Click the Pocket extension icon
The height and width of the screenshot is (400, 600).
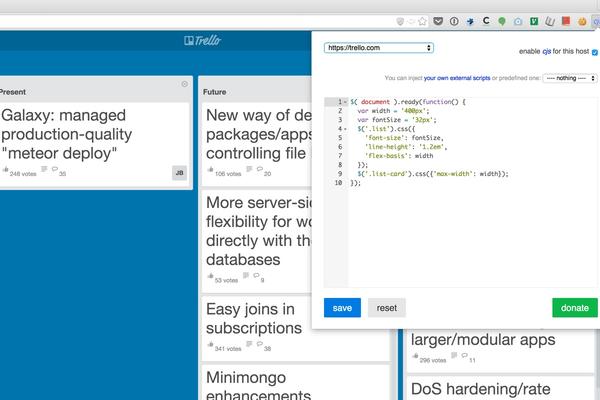438,21
